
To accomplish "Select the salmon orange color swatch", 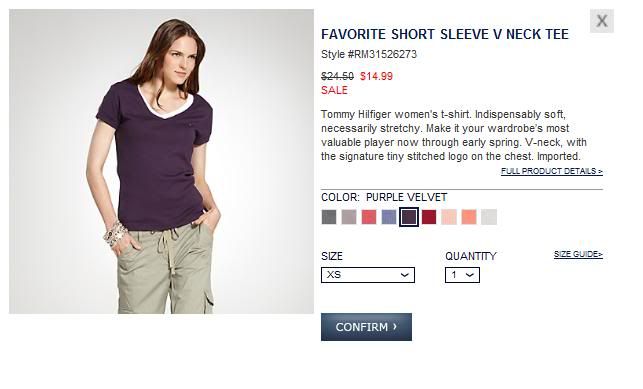I will (x=469, y=217).
